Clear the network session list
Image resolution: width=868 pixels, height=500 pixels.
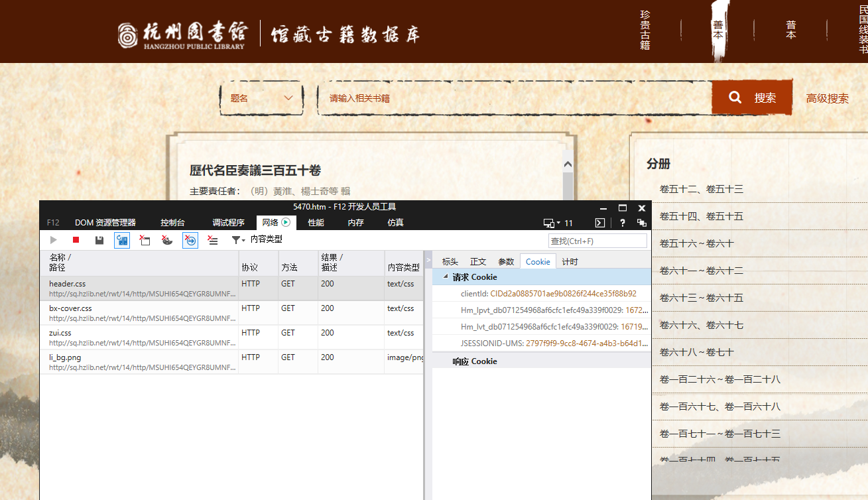(x=212, y=240)
